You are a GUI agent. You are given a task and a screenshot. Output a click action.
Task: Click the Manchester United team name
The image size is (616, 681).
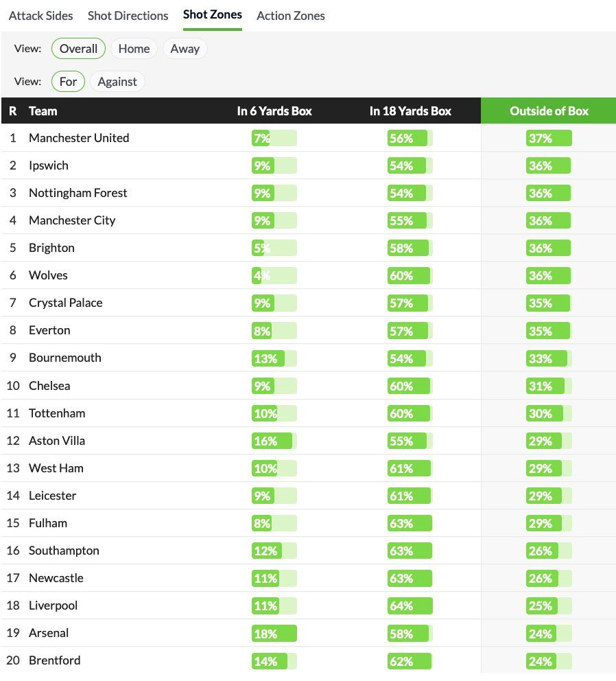[79, 138]
